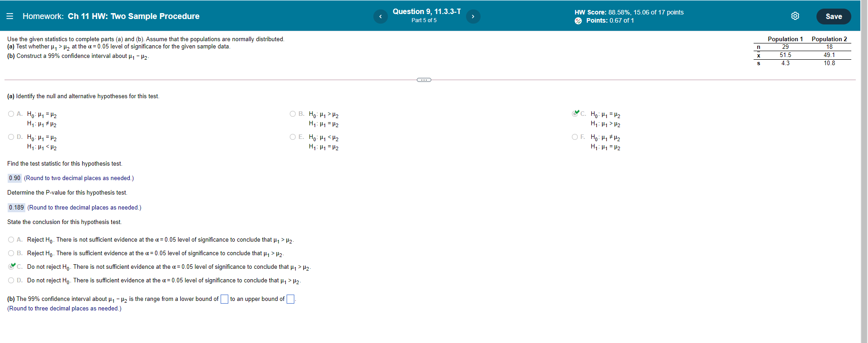
Task: Click the Population 2 sample size 18
Action: coord(829,47)
